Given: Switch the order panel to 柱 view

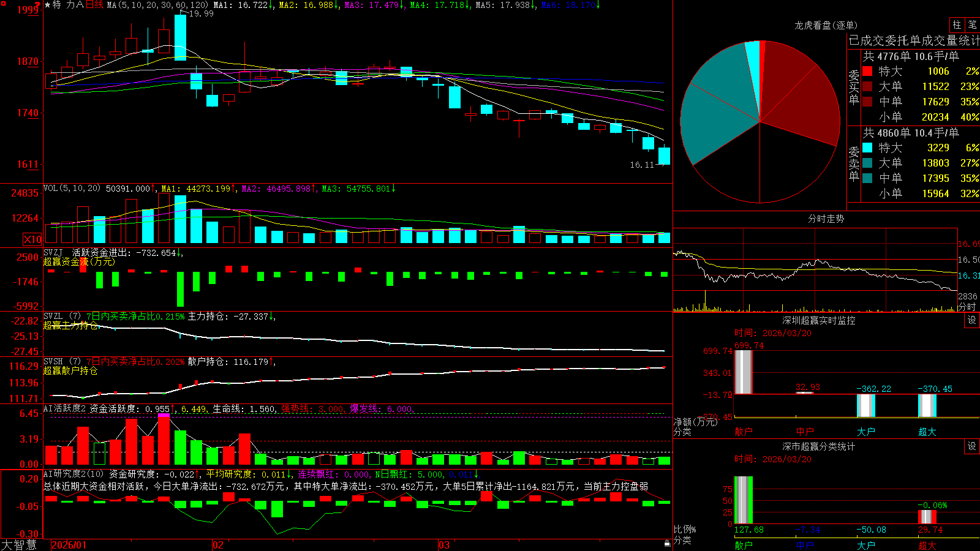Looking at the screenshot, I should point(956,24).
